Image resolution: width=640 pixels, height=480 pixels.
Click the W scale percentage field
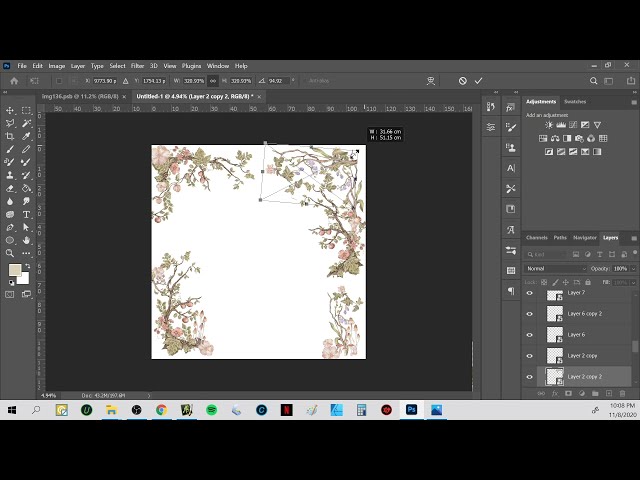click(194, 81)
